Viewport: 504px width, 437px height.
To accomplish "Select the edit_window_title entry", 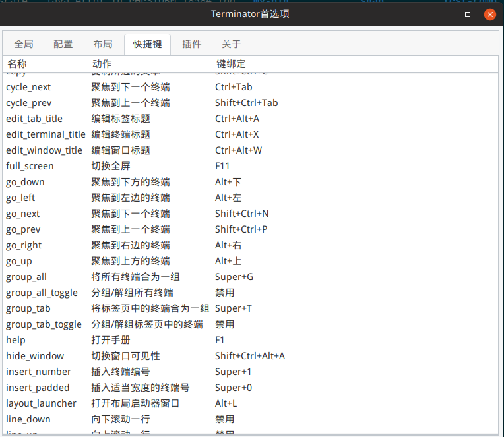I will pos(44,150).
